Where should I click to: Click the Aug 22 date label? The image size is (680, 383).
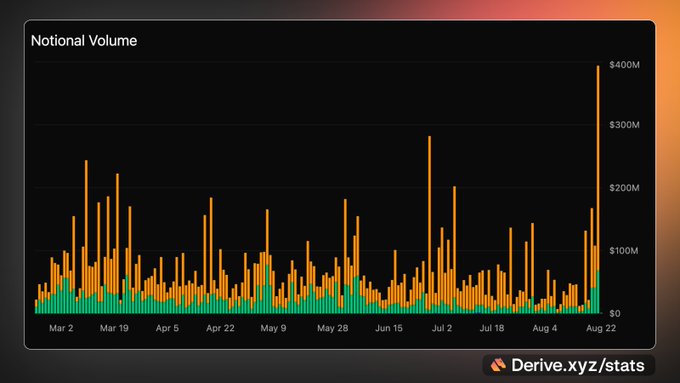[601, 328]
